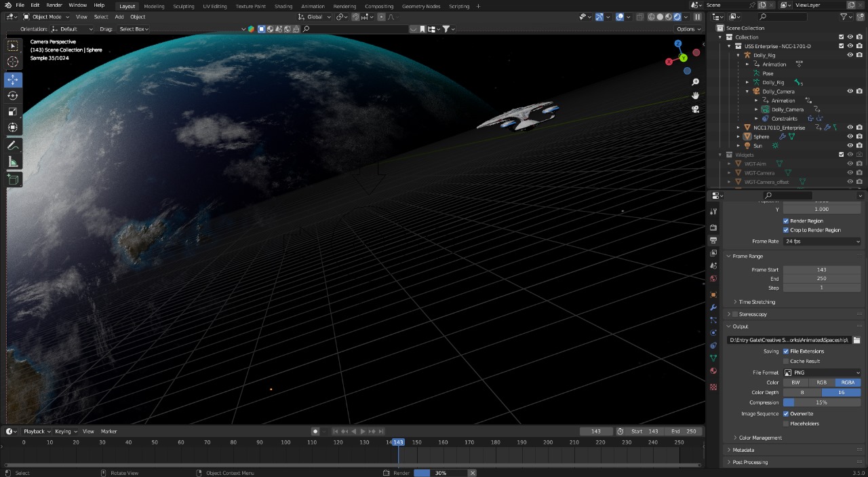Select the Measure tool

tap(13, 162)
